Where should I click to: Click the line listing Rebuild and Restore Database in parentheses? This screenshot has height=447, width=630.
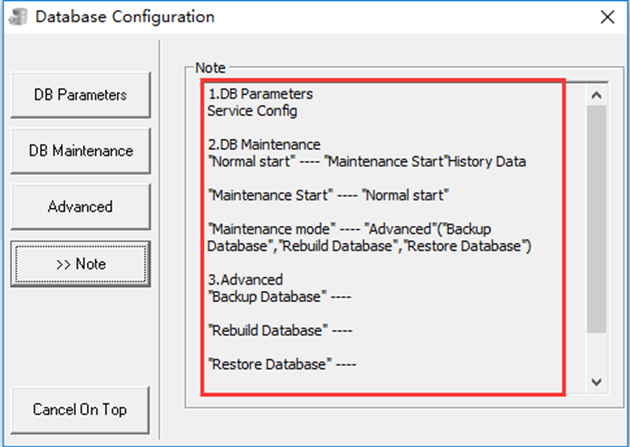click(x=369, y=246)
